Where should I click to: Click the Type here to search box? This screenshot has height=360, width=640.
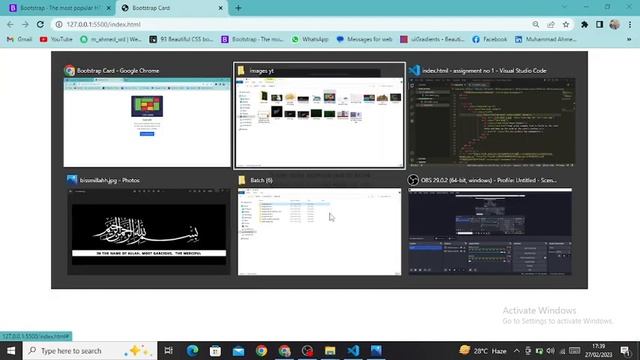tap(90, 351)
